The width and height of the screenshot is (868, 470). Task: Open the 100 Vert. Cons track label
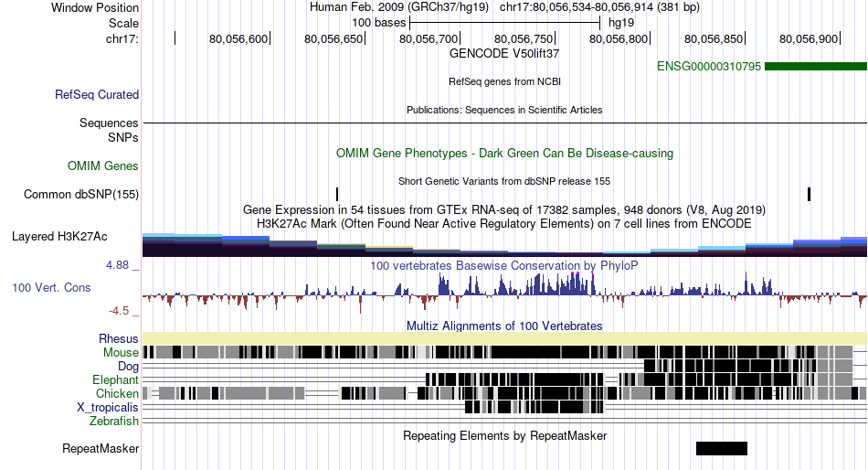[51, 288]
